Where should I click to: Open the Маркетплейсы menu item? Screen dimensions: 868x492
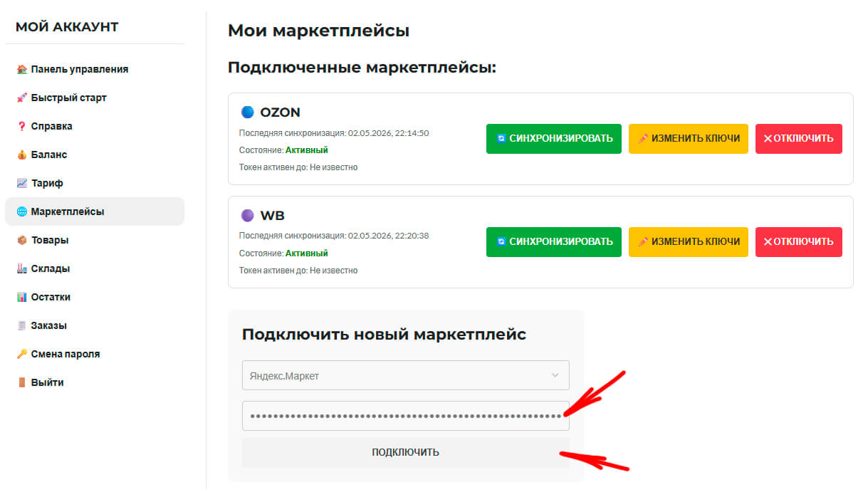95,211
